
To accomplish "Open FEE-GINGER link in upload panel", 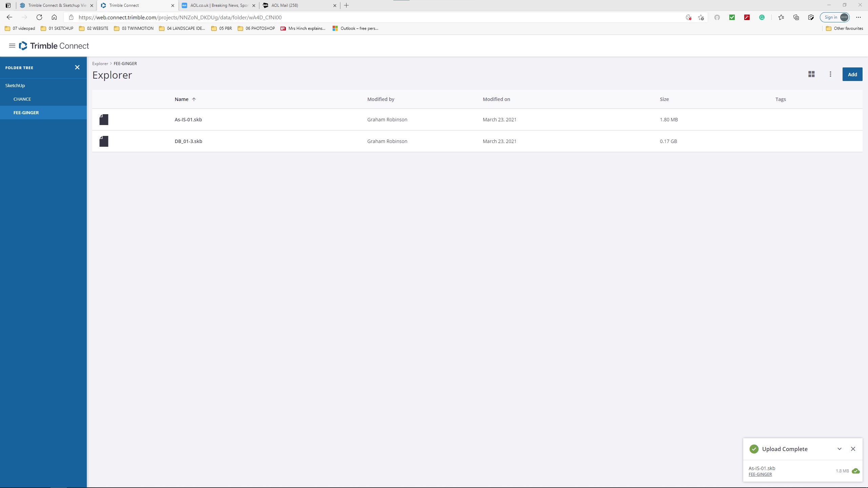I will [x=760, y=474].
